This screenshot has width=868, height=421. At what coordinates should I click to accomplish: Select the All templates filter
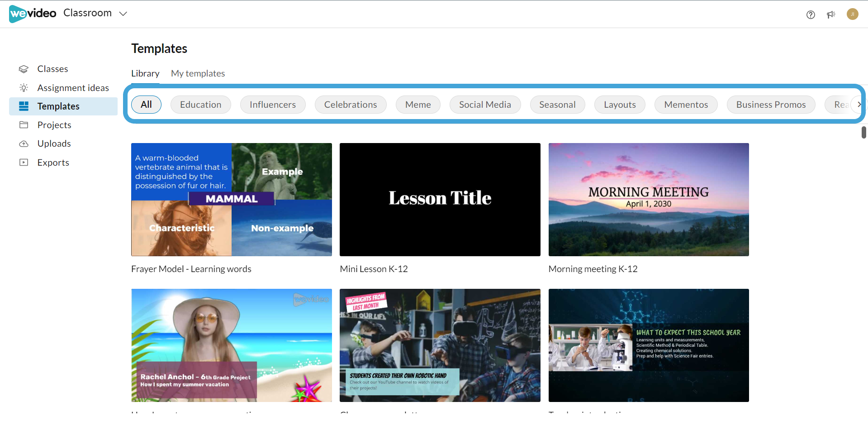point(146,104)
